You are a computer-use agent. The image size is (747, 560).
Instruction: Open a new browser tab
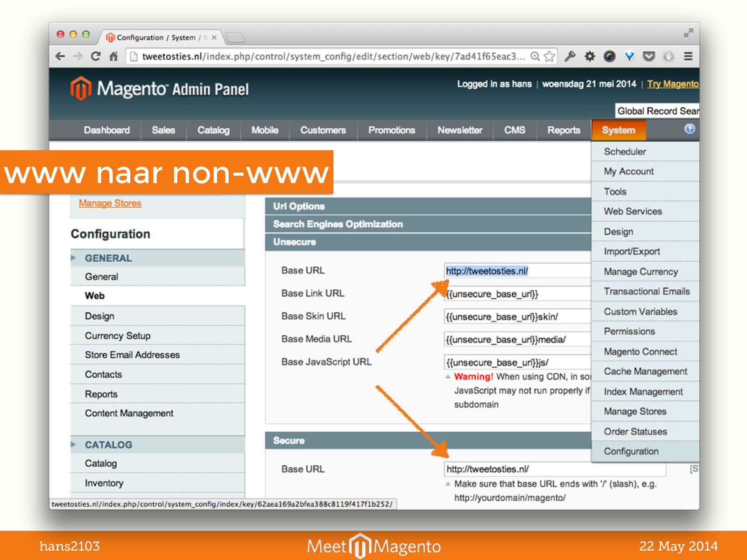pos(235,37)
